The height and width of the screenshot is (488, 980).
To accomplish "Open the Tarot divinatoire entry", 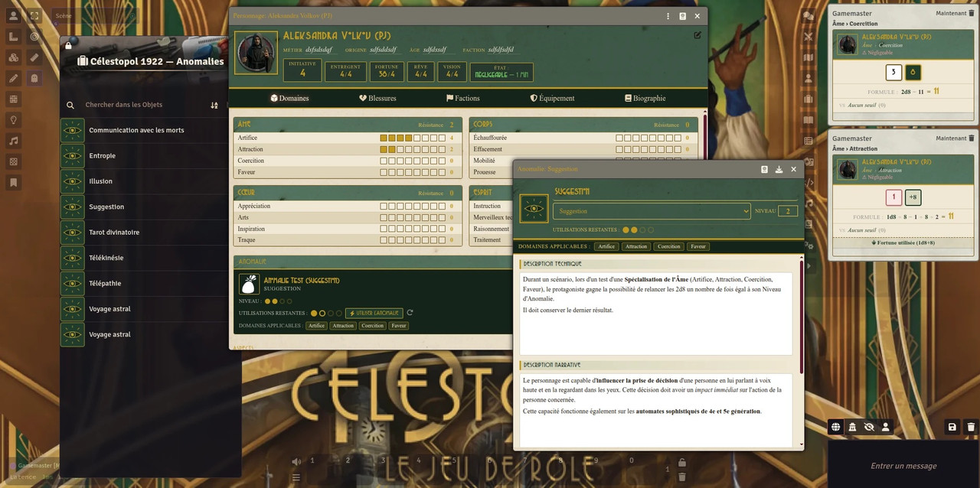I will tap(144, 233).
